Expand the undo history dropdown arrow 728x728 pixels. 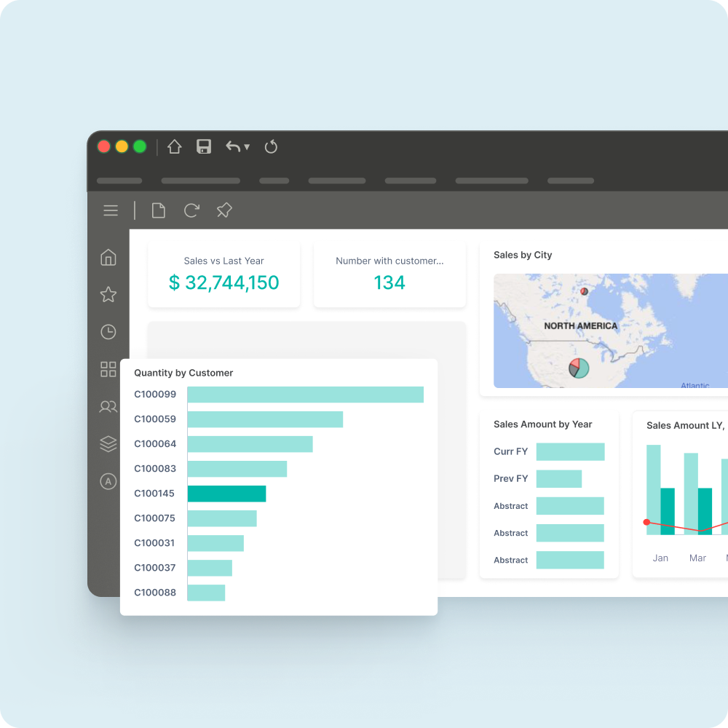pyautogui.click(x=246, y=148)
